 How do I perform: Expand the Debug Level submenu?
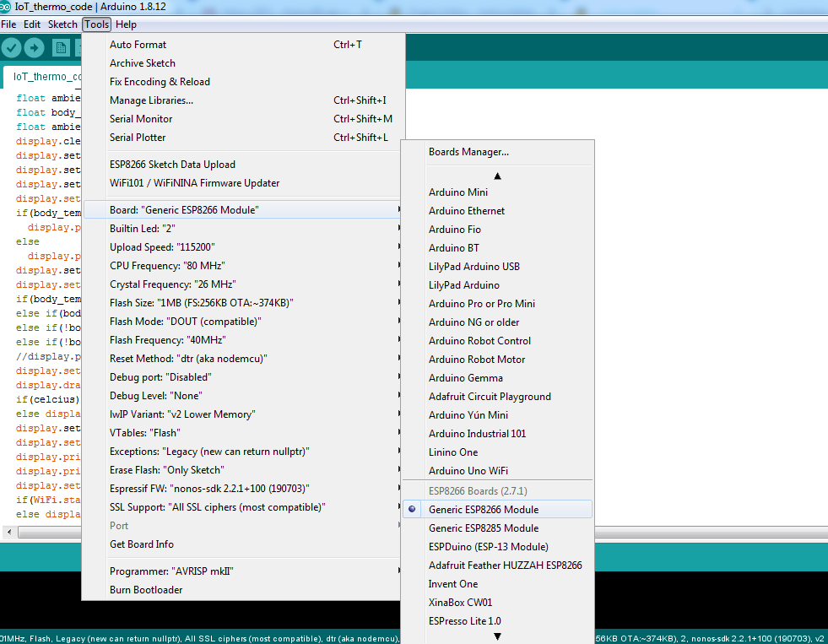243,396
